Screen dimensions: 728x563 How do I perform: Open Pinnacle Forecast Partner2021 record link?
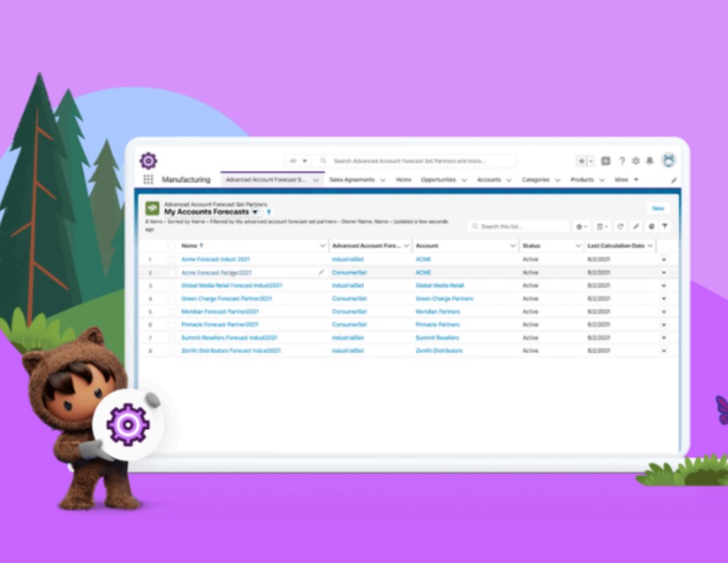pos(219,325)
